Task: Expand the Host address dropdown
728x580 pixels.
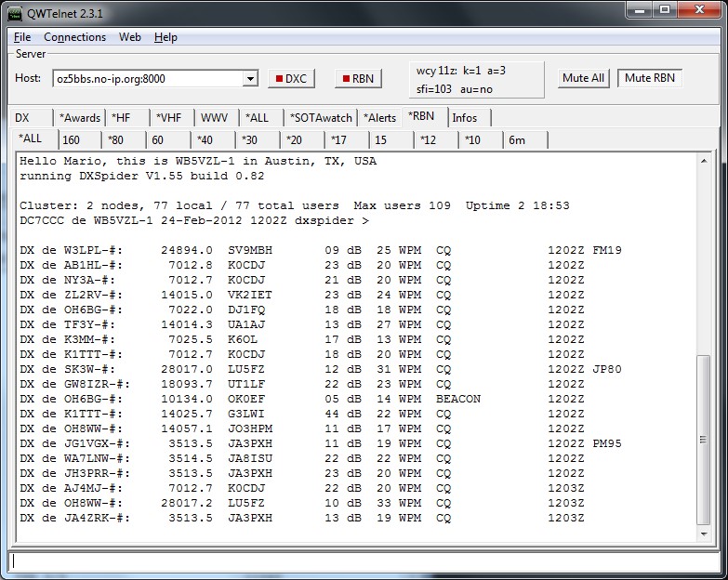Action: pyautogui.click(x=249, y=79)
